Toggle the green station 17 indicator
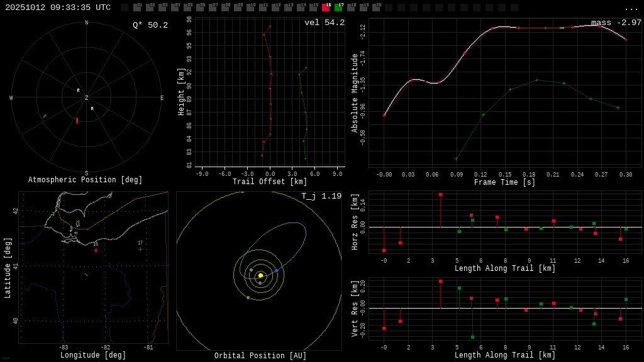This screenshot has height=362, width=644. click(338, 8)
